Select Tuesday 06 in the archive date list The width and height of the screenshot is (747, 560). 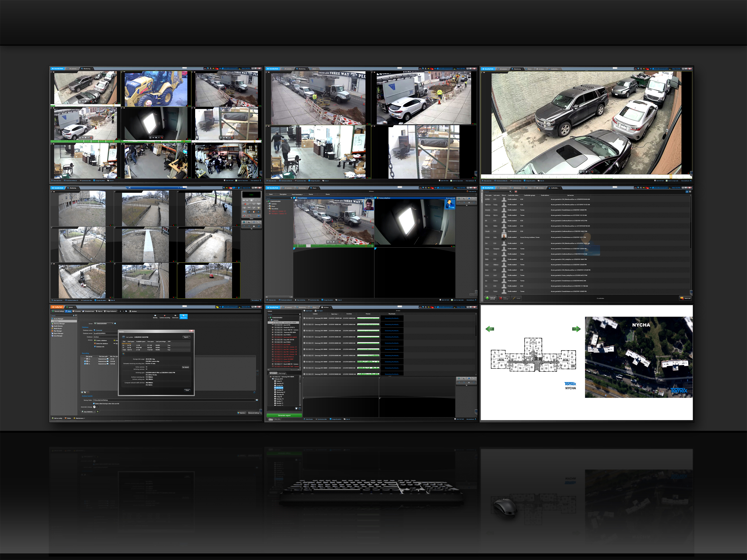point(280,390)
